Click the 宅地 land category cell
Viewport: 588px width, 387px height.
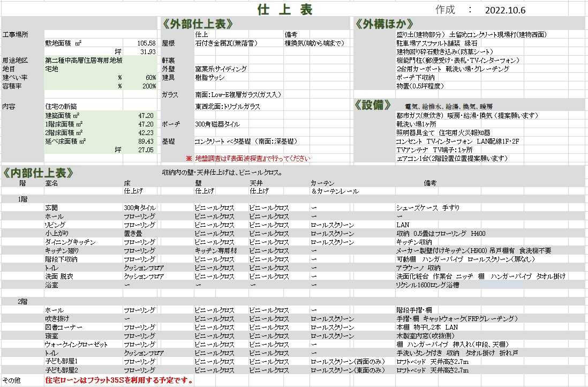pyautogui.click(x=51, y=69)
